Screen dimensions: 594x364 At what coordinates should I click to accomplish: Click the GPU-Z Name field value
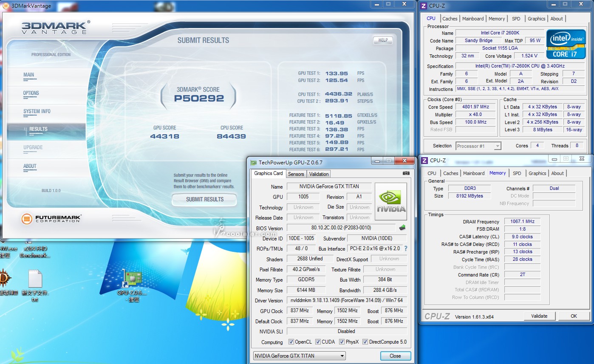pyautogui.click(x=329, y=186)
